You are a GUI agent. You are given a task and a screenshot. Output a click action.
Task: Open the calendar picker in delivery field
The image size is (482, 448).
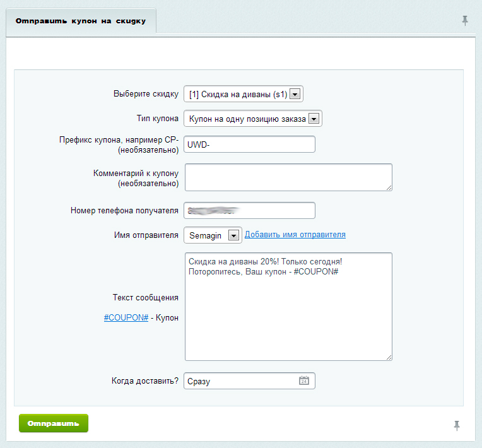303,381
